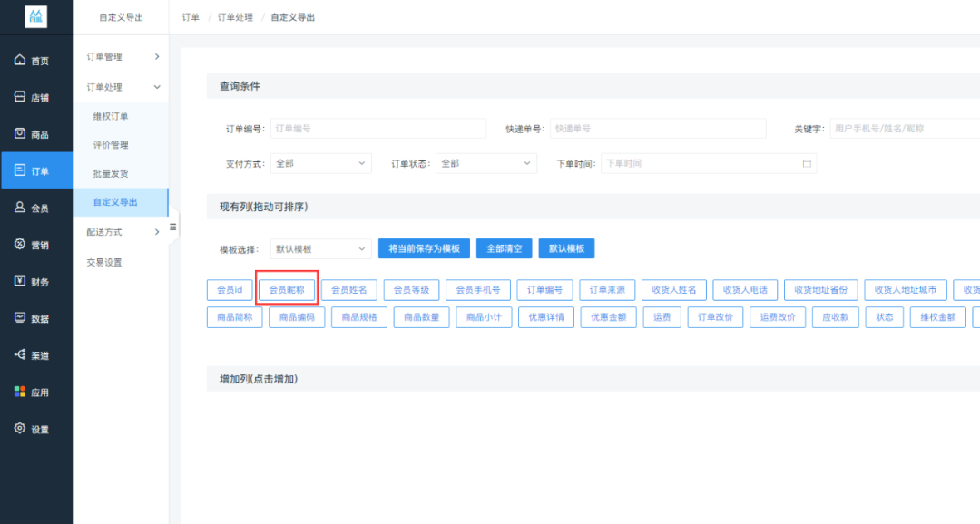Click the 收货人地址城市 column tag
The width and height of the screenshot is (980, 524).
pyautogui.click(x=906, y=290)
